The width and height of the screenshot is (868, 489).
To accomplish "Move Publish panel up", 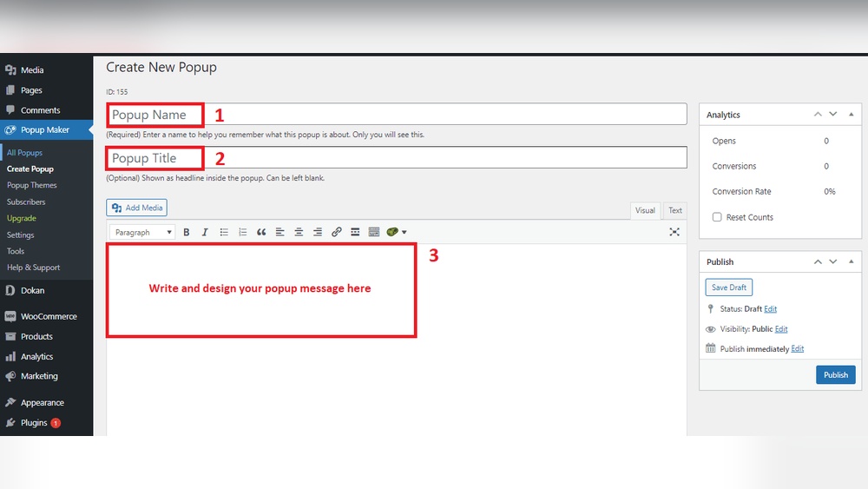I will click(x=818, y=261).
